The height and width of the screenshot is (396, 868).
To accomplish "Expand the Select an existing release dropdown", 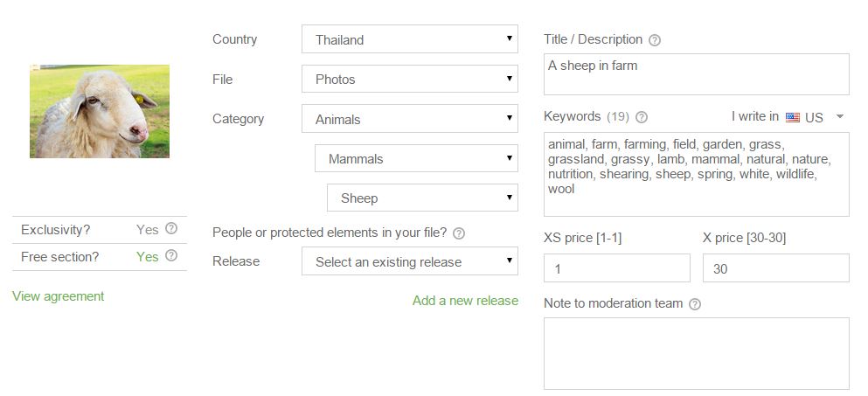I will (409, 261).
